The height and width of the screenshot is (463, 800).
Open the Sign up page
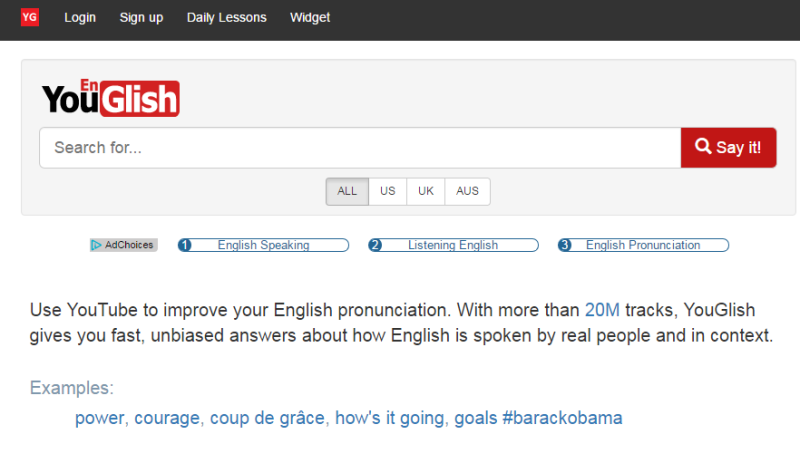point(141,17)
